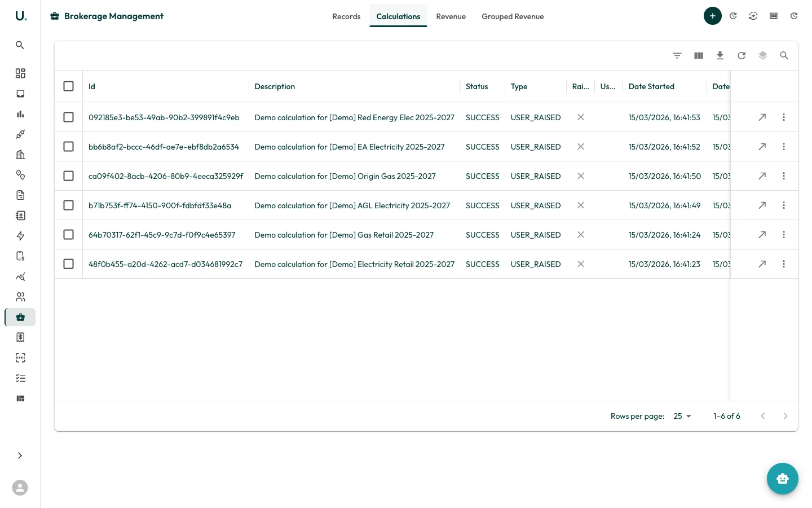The image size is (812, 508).
Task: Click the table toolbar search magnifier
Action: pyautogui.click(x=784, y=55)
